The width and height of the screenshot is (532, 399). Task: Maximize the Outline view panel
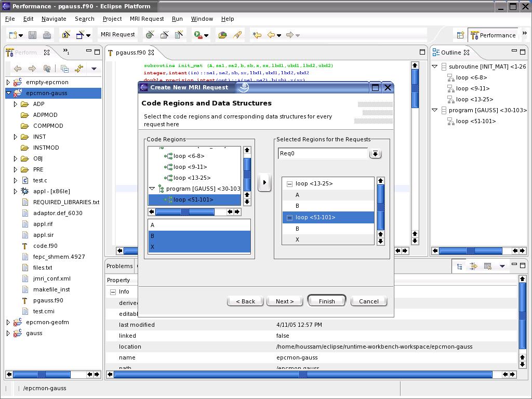pyautogui.click(x=523, y=52)
